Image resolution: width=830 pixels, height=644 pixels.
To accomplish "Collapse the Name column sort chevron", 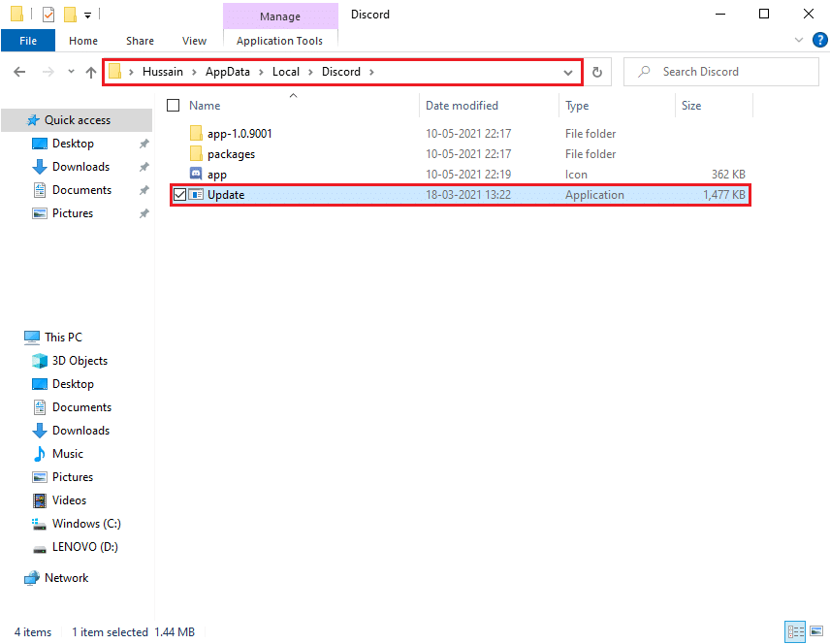I will click(293, 94).
